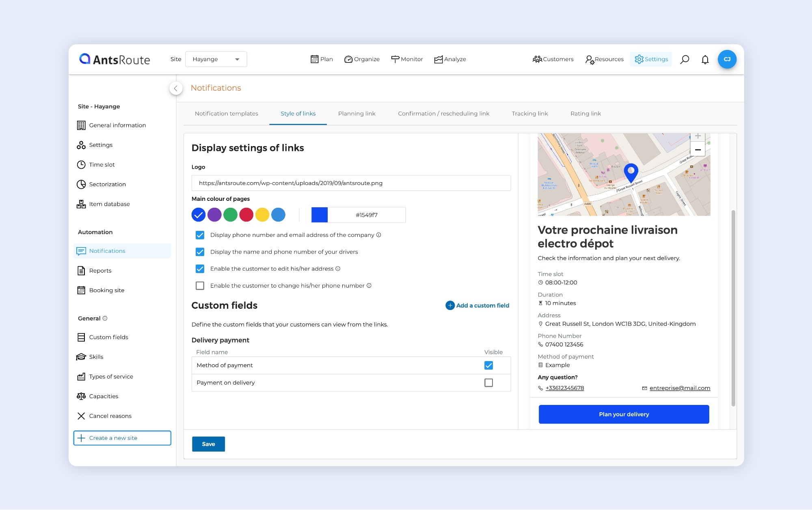Enable customer phone number change checkbox
This screenshot has height=510, width=812.
click(x=200, y=286)
